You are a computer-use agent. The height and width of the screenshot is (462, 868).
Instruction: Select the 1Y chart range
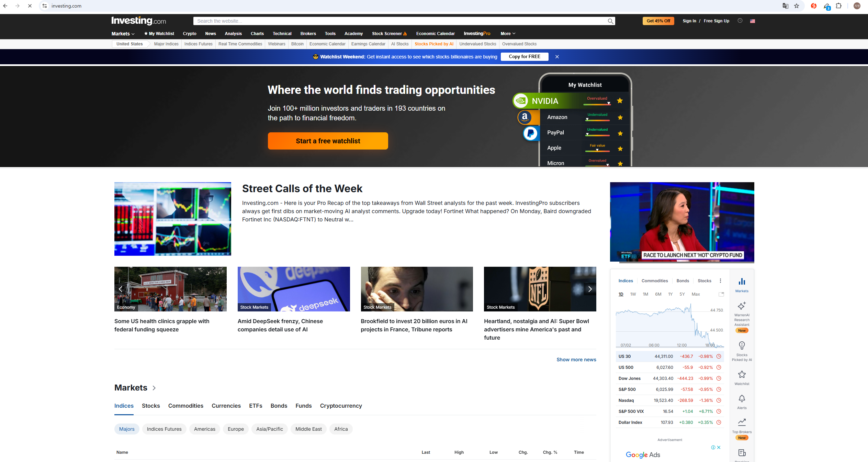click(670, 294)
